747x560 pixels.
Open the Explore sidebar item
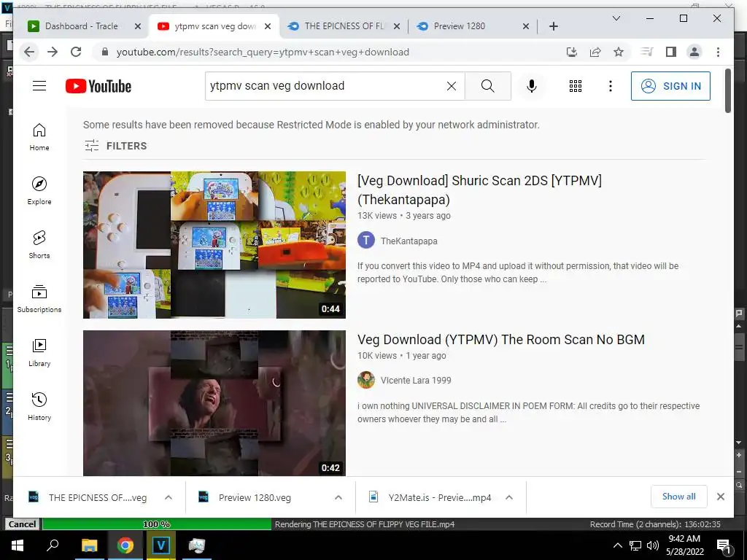coord(39,191)
